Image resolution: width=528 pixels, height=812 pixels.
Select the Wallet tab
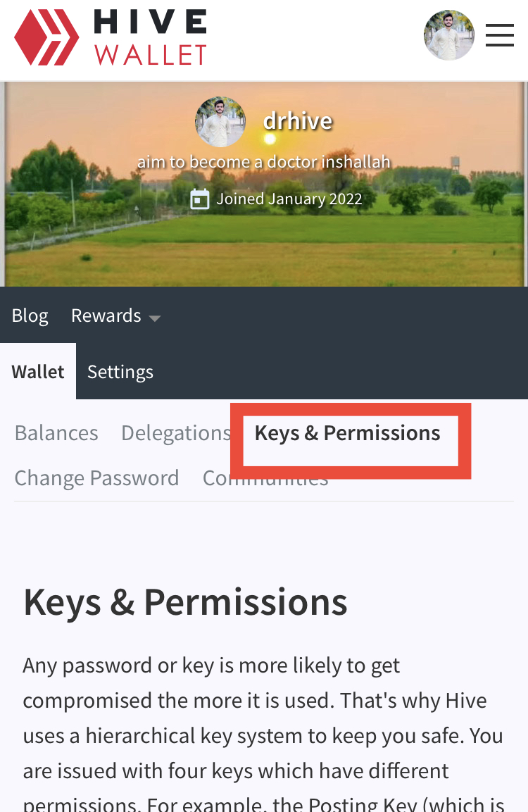tap(38, 371)
